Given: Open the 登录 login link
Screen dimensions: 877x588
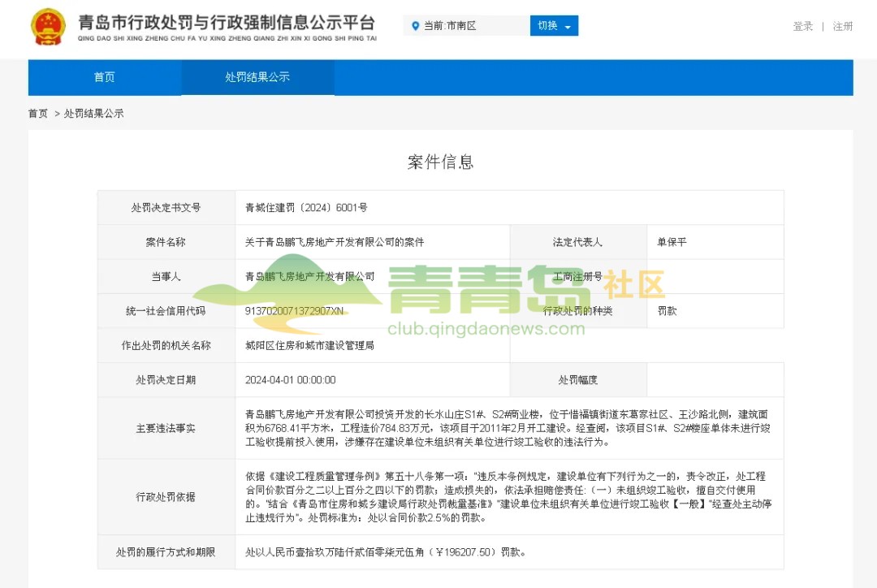Looking at the screenshot, I should click(x=802, y=27).
